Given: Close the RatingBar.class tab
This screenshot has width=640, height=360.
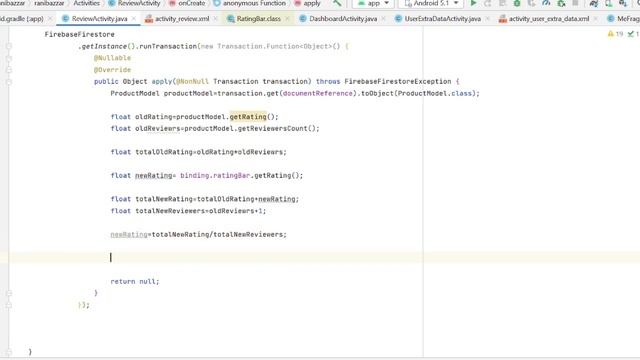Looking at the screenshot, I should pyautogui.click(x=287, y=19).
